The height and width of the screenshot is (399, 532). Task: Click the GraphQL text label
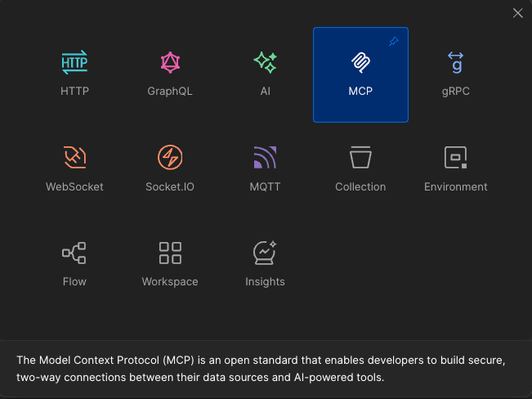pos(170,92)
